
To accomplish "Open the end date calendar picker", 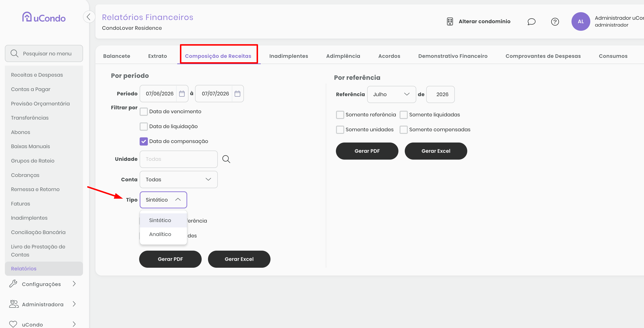I will pos(237,94).
